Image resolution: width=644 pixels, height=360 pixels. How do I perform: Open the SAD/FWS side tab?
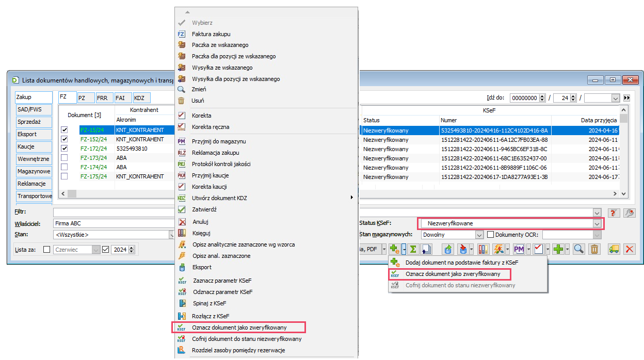34,110
